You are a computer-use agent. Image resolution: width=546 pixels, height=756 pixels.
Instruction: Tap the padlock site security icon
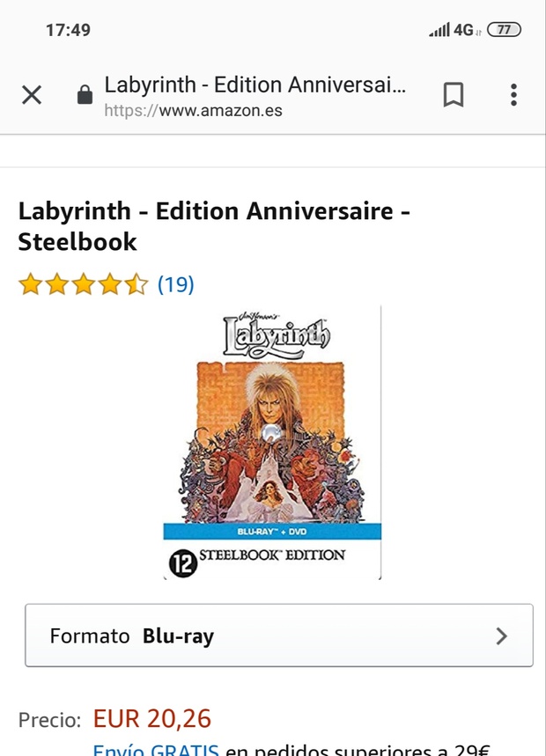click(85, 95)
